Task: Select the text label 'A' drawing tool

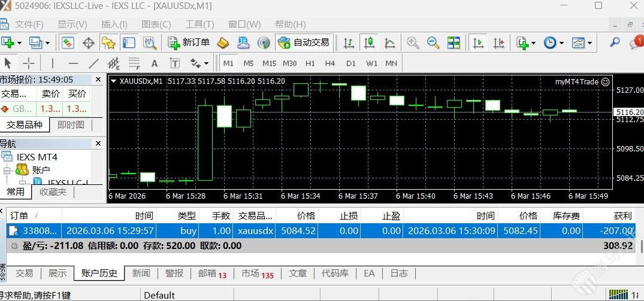Action: (x=154, y=63)
